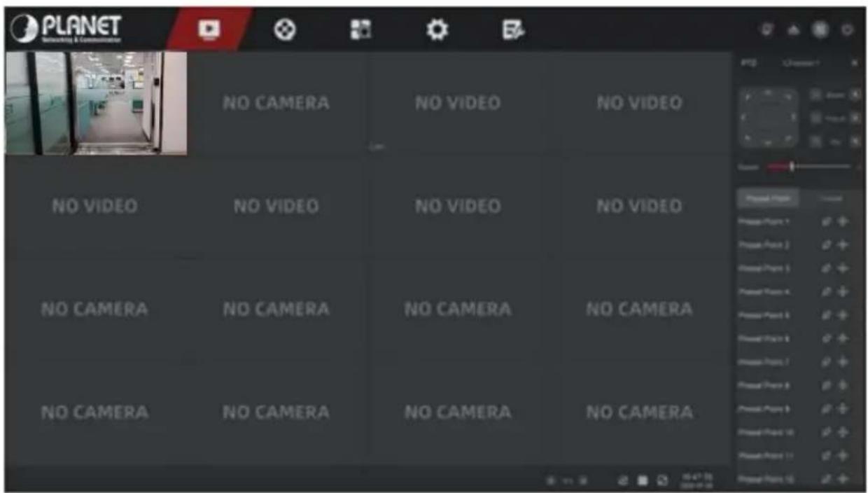Call Preset Point 11 with cross-arrows icon
This screenshot has width=868, height=493.
843,455
